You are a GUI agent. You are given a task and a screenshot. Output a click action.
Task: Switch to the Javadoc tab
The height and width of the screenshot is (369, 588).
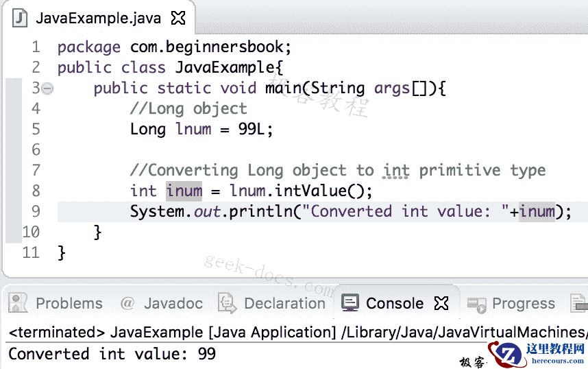pyautogui.click(x=173, y=303)
